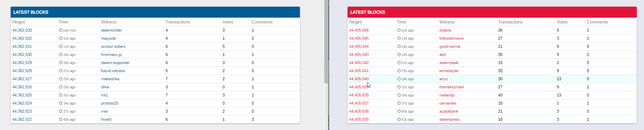Image resolution: width=644 pixels, height=130 pixels.
Task: View witness scissor.sisters page
Action: 113,46
